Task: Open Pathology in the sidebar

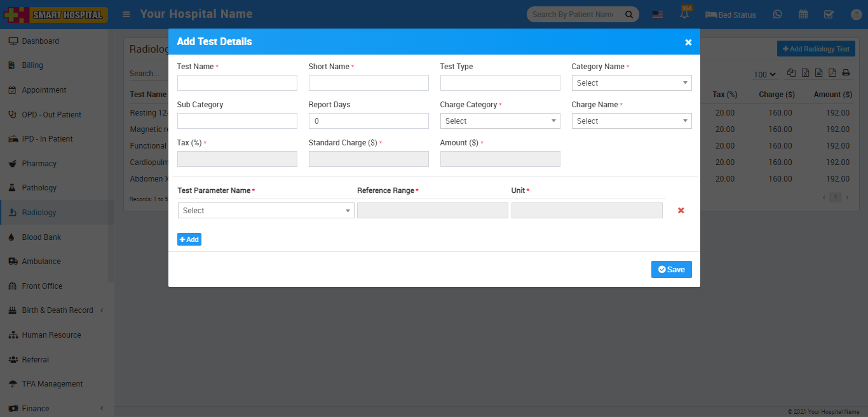Action: [x=39, y=188]
